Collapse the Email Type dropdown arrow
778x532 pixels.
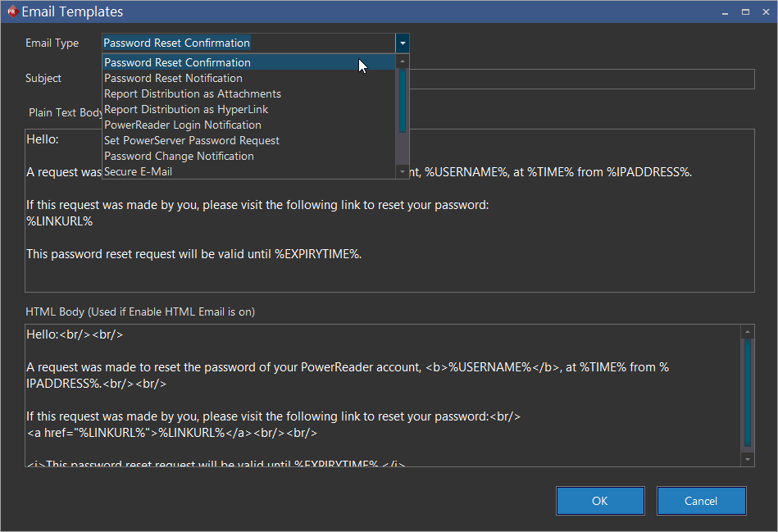402,43
